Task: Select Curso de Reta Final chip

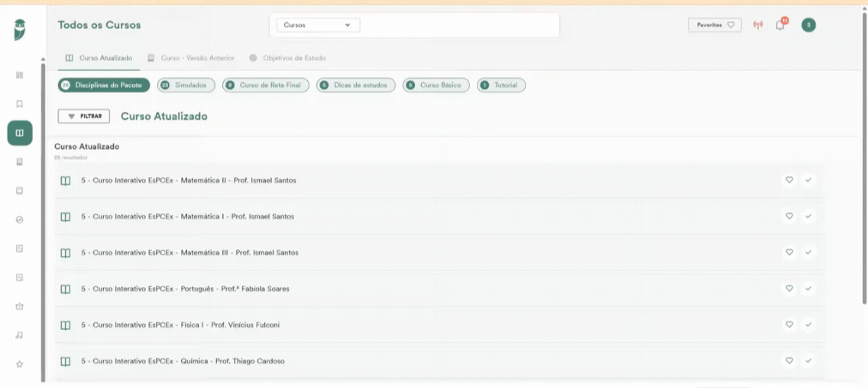Action: [266, 86]
